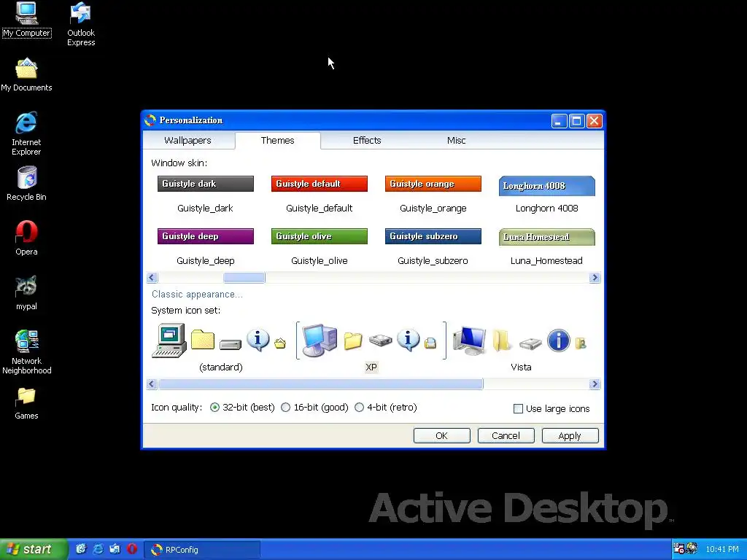
Task: Open the Games folder on desktop
Action: [27, 403]
